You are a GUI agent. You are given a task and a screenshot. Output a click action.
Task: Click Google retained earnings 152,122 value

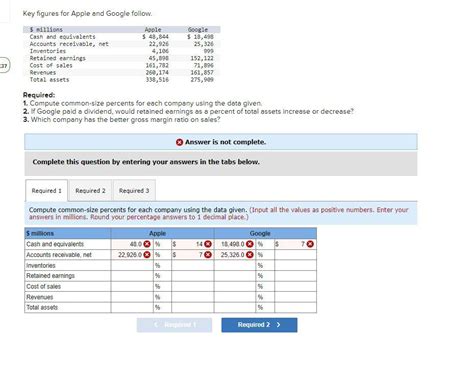[x=202, y=58]
